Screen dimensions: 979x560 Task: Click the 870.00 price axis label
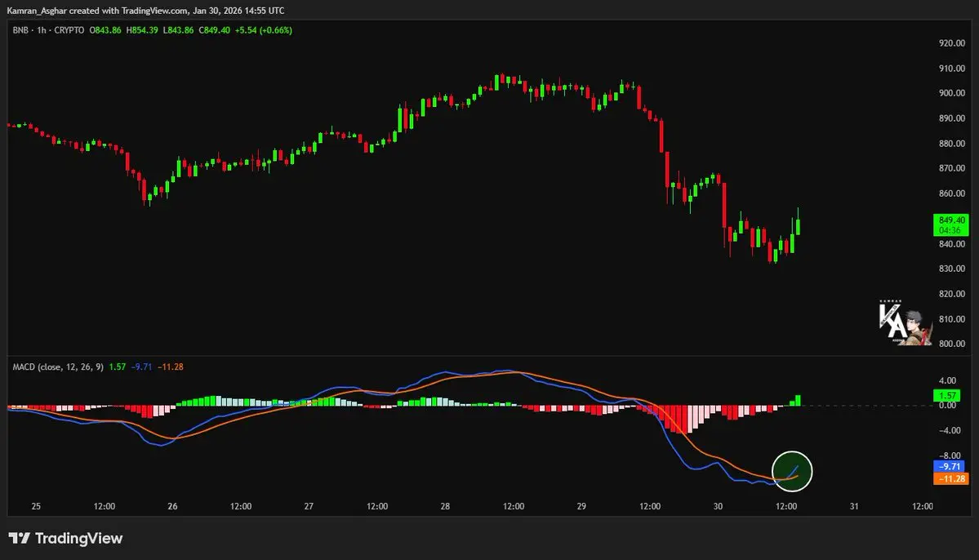(x=952, y=168)
